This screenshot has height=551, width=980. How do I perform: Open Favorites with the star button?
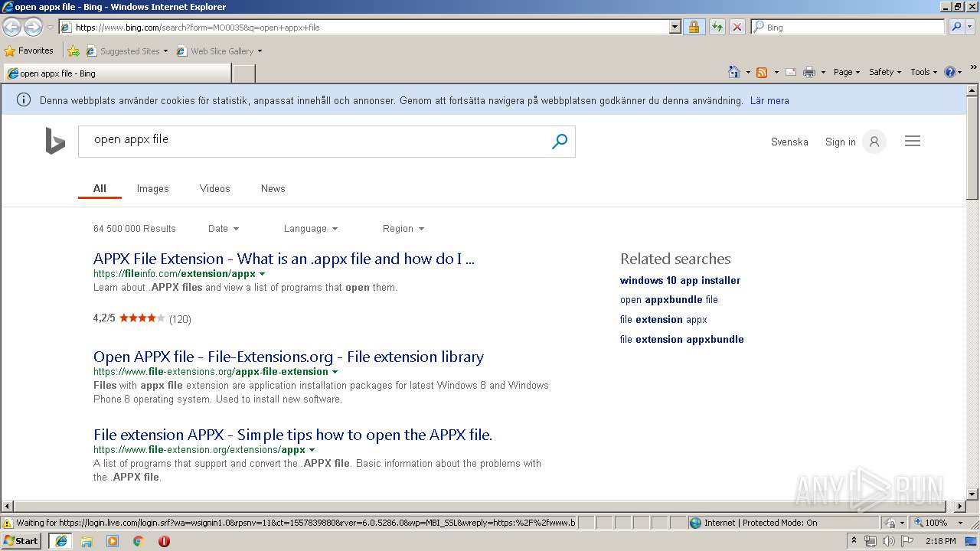tap(29, 51)
